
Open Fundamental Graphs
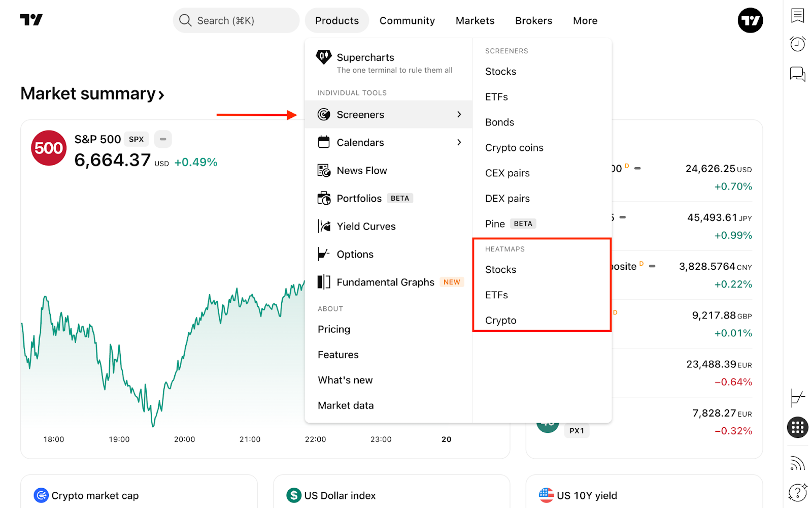389,282
